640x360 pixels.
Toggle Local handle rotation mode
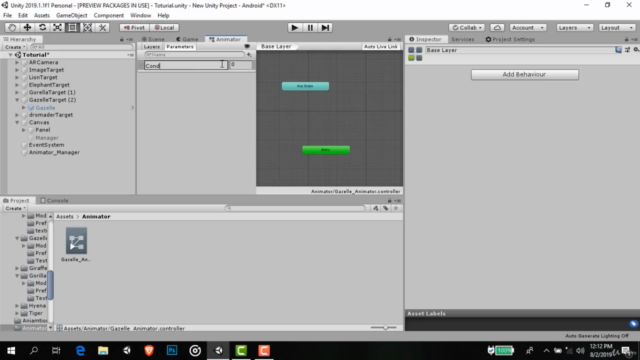164,27
